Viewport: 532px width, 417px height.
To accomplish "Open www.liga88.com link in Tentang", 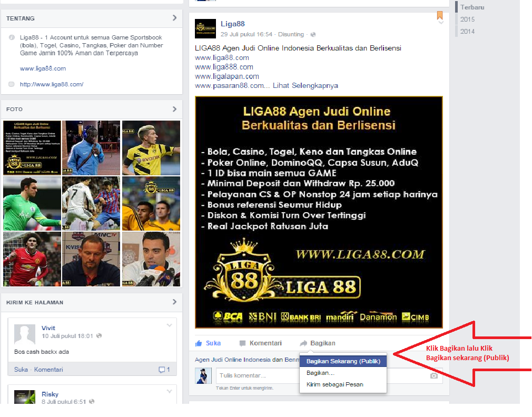I will (43, 68).
